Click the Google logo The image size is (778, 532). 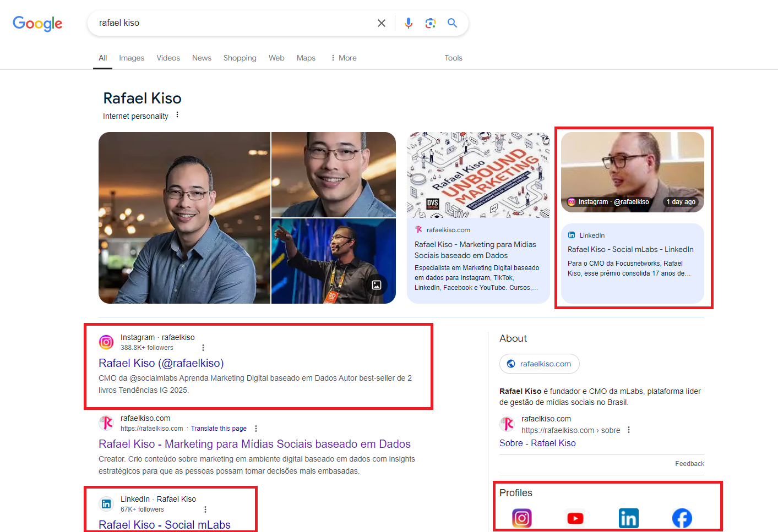click(37, 23)
